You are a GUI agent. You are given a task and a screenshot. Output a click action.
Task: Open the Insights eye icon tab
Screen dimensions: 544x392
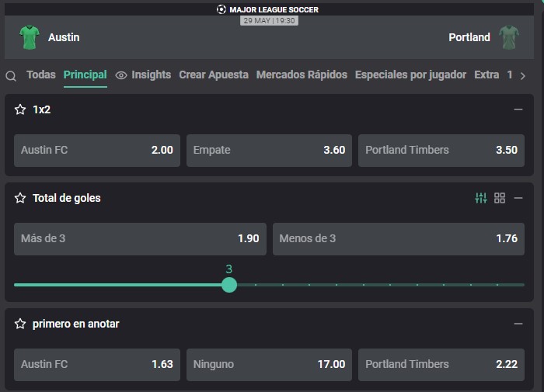tap(121, 75)
